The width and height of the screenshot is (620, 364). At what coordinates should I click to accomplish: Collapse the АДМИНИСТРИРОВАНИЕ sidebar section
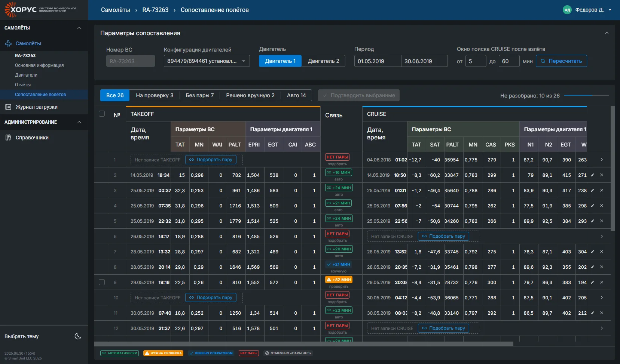tap(79, 122)
